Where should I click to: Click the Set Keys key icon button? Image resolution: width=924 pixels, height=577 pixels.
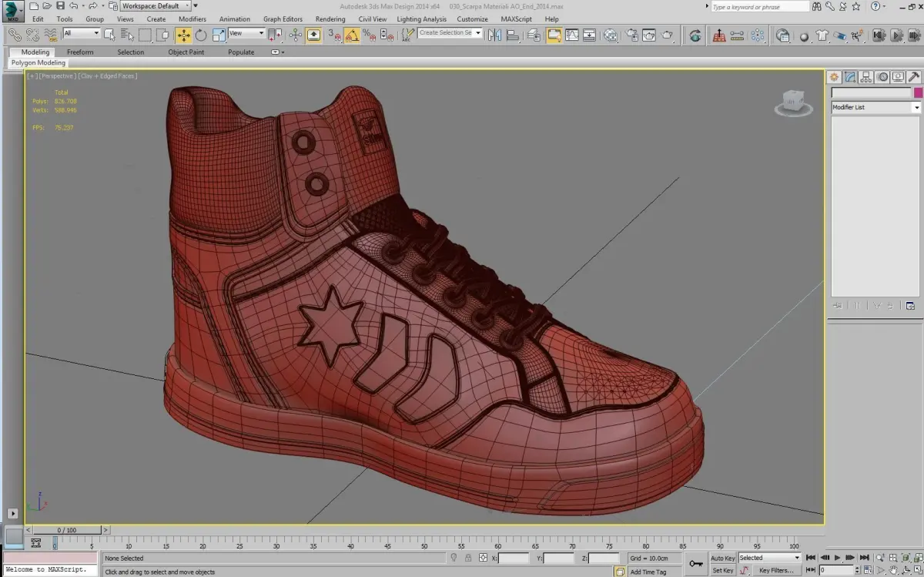(696, 564)
